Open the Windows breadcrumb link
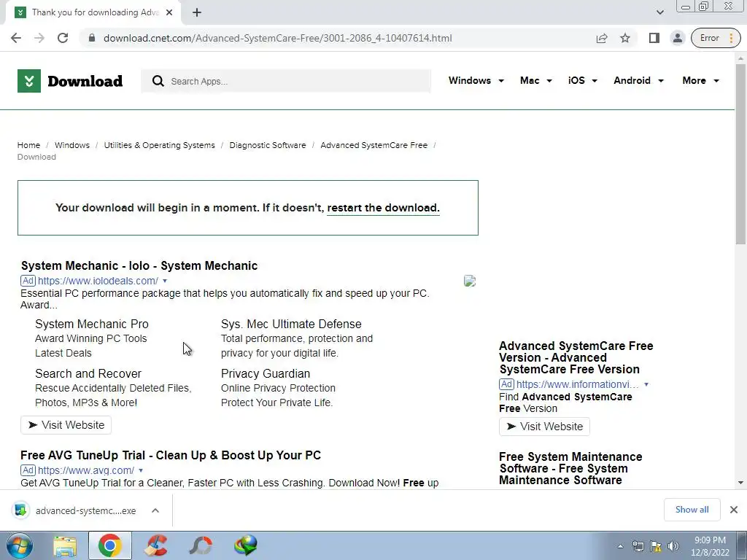The width and height of the screenshot is (747, 560). pos(72,145)
